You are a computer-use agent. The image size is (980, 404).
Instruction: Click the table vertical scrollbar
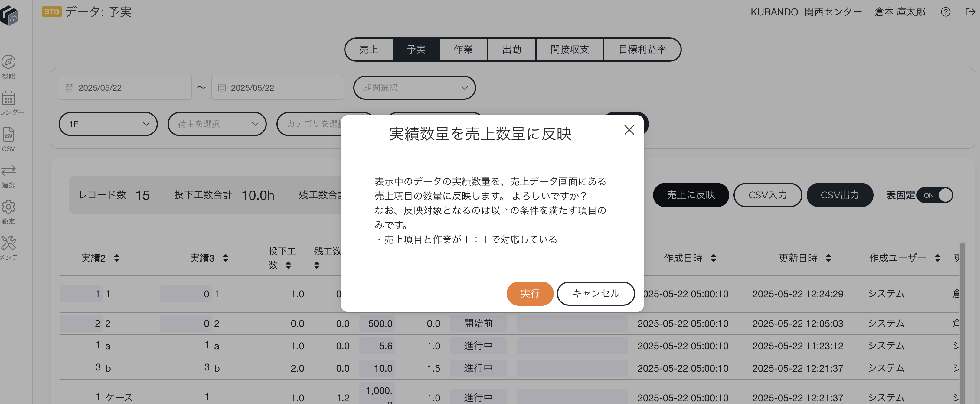pos(962,323)
